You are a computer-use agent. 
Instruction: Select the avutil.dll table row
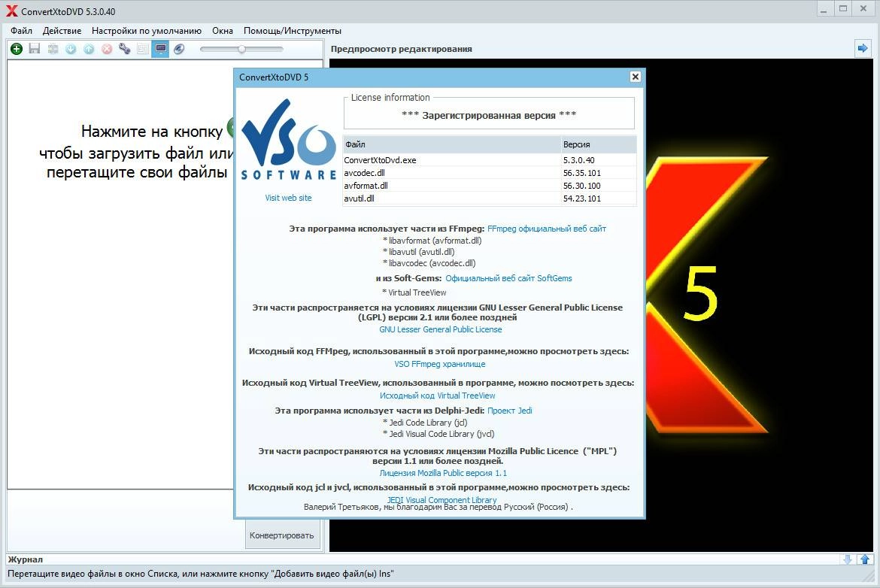pyautogui.click(x=490, y=199)
